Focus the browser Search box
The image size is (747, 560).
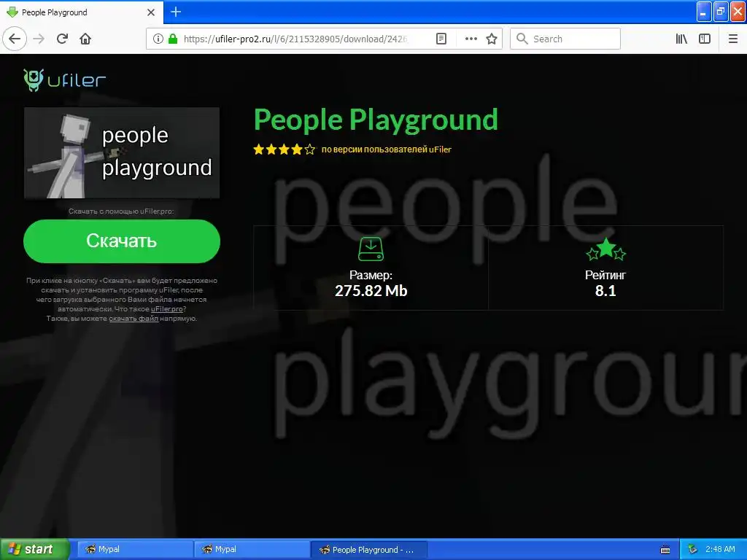(565, 39)
